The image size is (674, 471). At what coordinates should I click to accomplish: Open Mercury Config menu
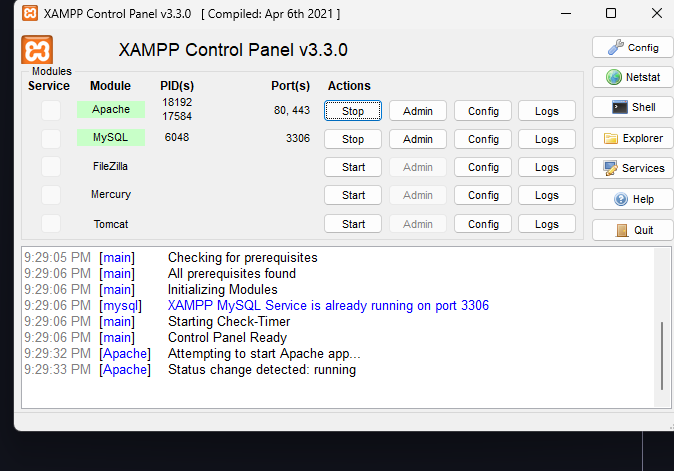click(x=483, y=195)
